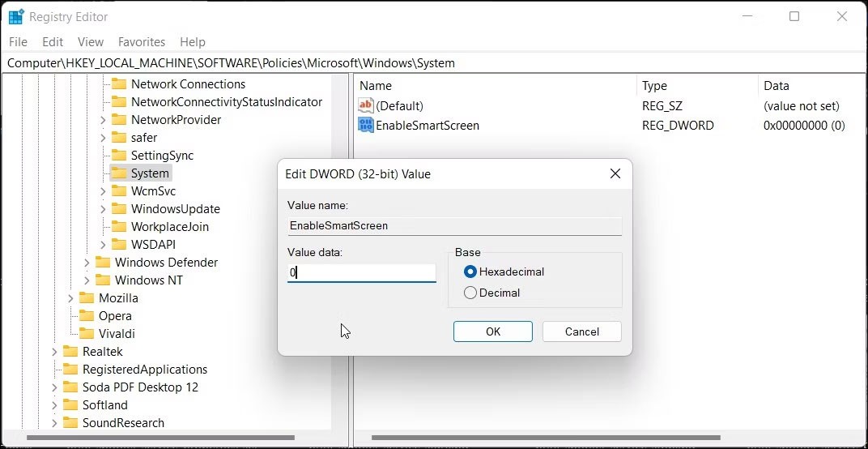Image resolution: width=868 pixels, height=449 pixels.
Task: Click inside the Value data field
Action: [361, 273]
